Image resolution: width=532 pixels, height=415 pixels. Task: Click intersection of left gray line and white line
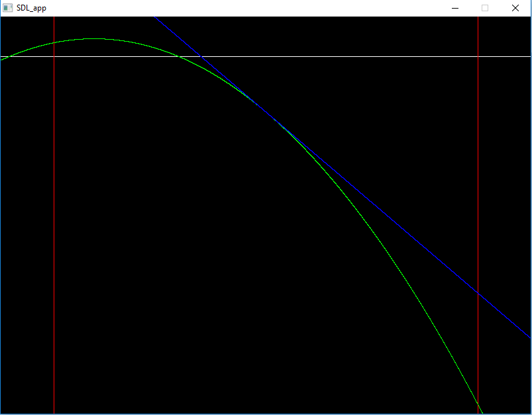(54, 56)
